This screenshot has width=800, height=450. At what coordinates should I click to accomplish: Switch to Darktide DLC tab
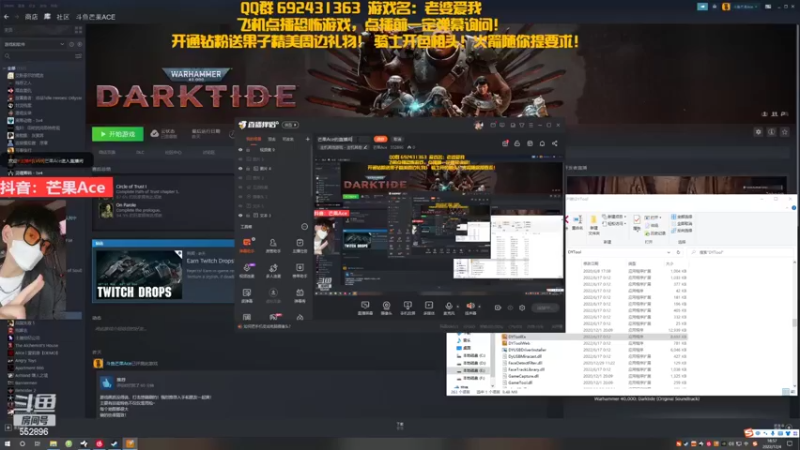pyautogui.click(x=140, y=153)
